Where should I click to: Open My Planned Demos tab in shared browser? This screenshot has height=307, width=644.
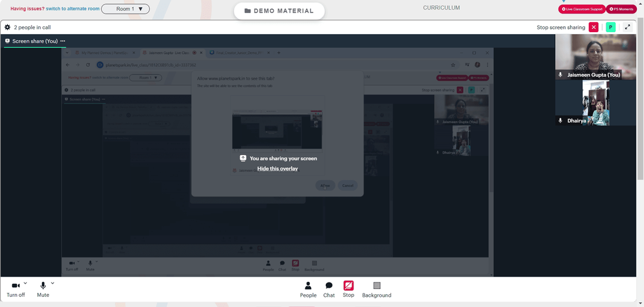105,53
